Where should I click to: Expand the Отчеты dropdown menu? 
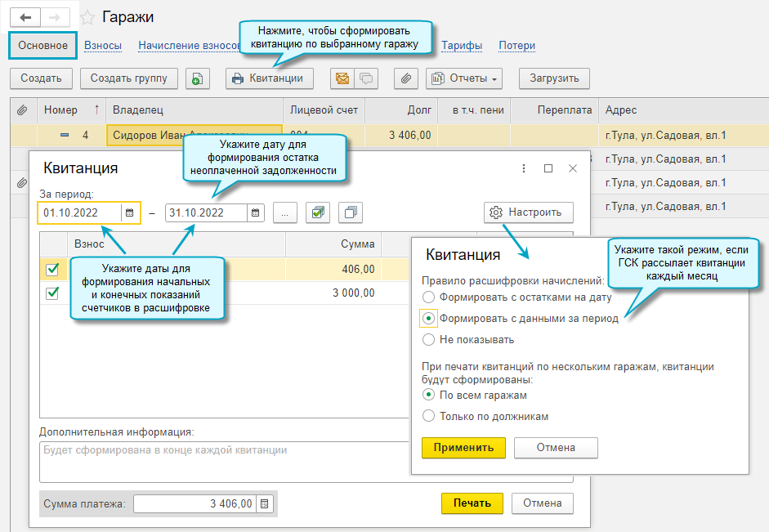tap(463, 78)
